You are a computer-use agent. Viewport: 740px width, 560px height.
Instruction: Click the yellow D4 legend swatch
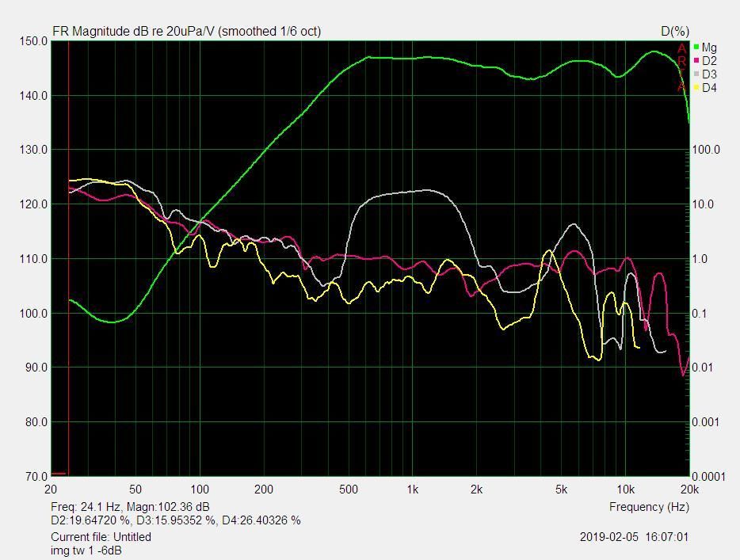[x=696, y=87]
